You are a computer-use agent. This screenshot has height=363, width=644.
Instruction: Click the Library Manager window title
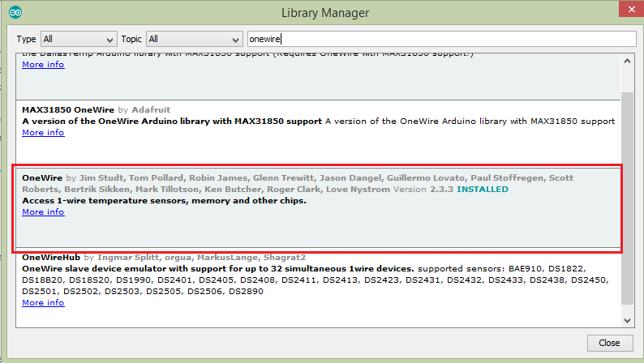325,13
